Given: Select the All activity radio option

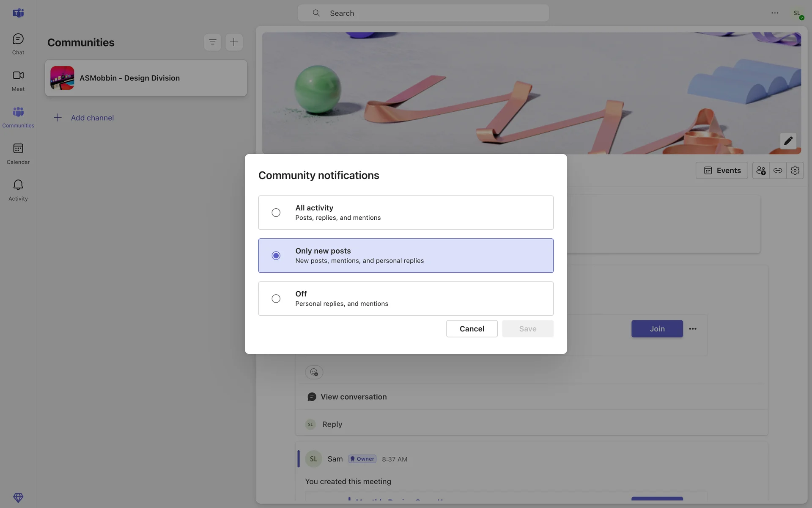Looking at the screenshot, I should click(x=276, y=213).
